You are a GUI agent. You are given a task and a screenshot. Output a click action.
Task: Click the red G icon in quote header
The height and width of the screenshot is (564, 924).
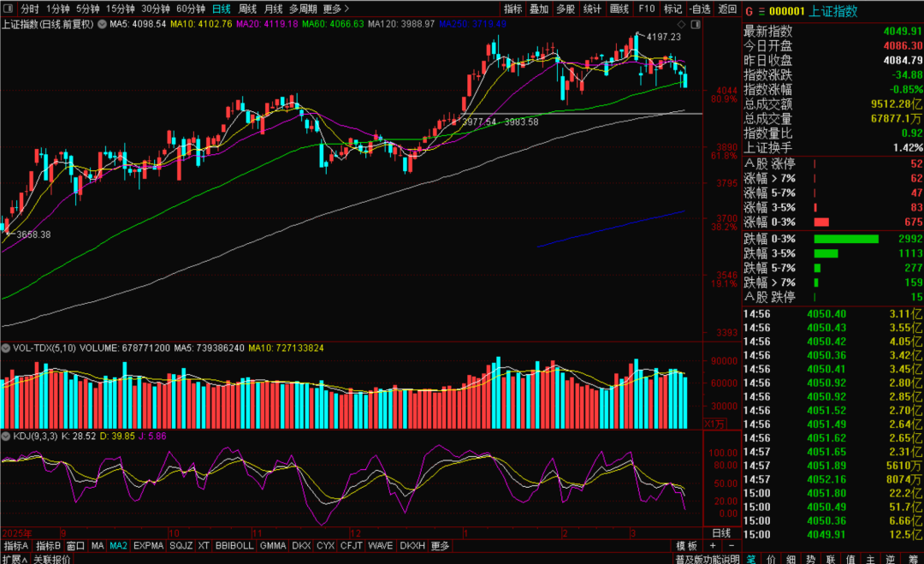[x=749, y=11]
